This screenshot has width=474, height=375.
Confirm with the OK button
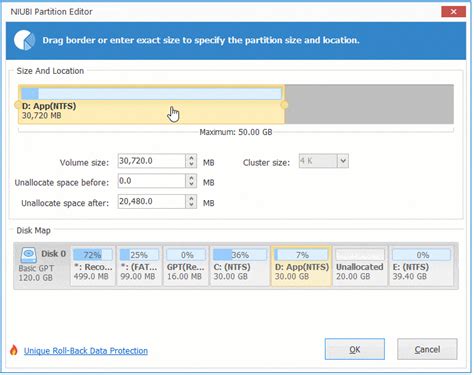[x=355, y=349]
